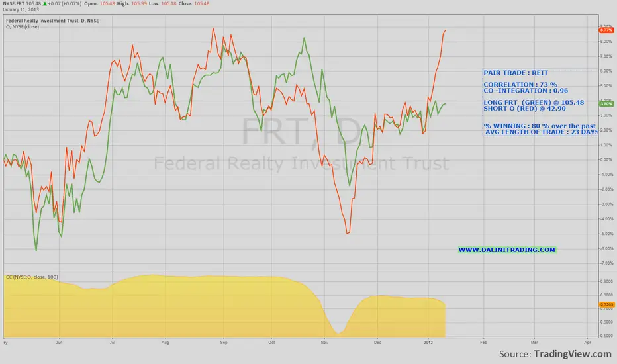617x364 pixels.
Task: Click the 0.9000 correlation axis label
Action: [606, 281]
